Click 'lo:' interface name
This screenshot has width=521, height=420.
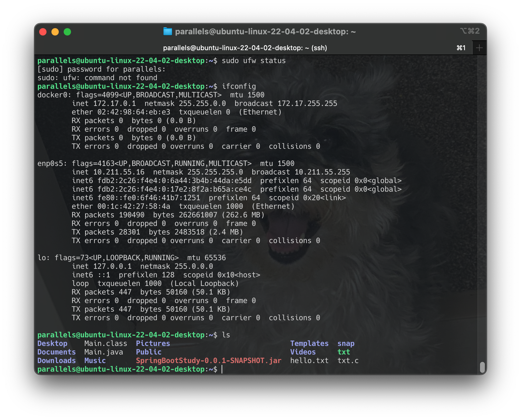[x=44, y=258]
